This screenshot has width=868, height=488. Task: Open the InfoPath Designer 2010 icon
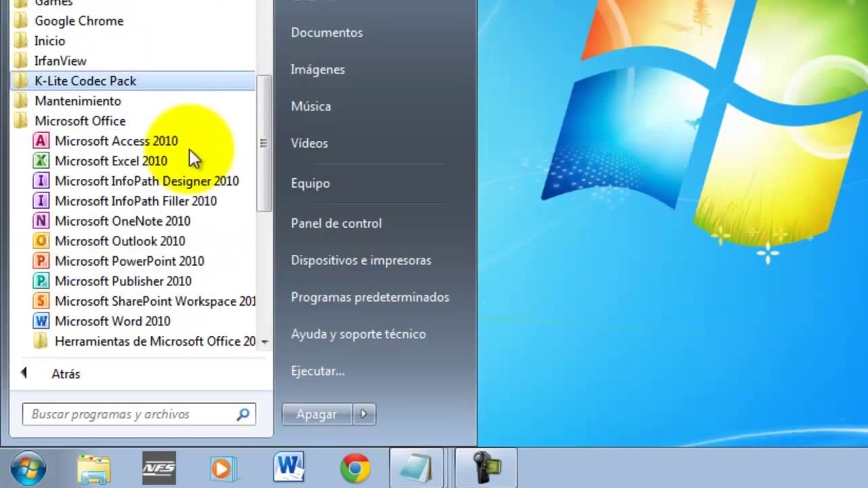pos(41,181)
